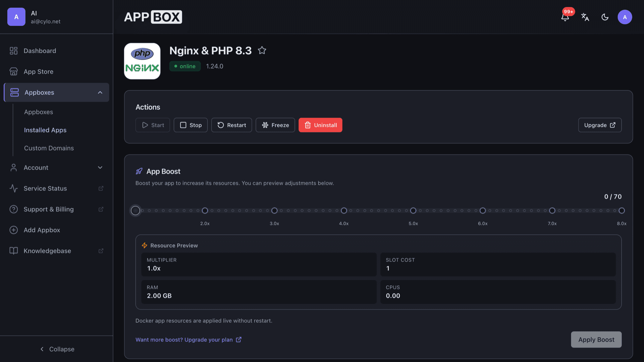The image size is (644, 362).
Task: Set boost slider to 7.0x mark
Action: point(552,210)
